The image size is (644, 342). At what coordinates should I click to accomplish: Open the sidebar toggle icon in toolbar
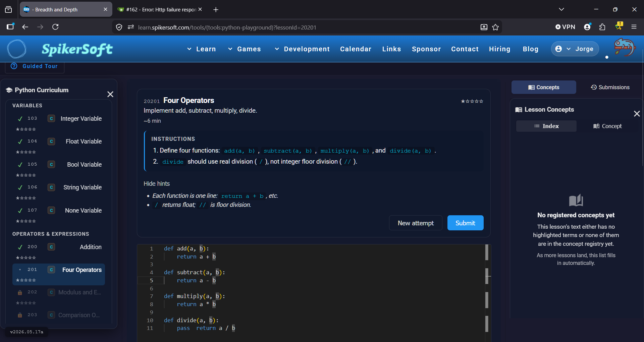coord(10,27)
